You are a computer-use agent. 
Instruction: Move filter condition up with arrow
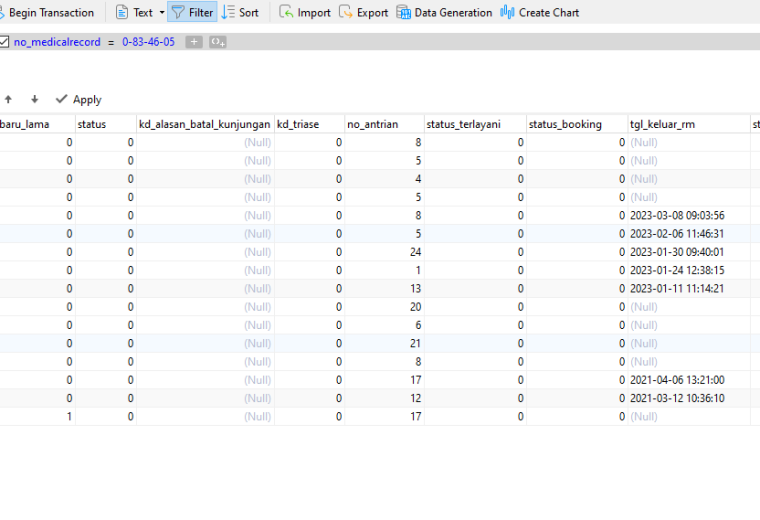pos(8,99)
